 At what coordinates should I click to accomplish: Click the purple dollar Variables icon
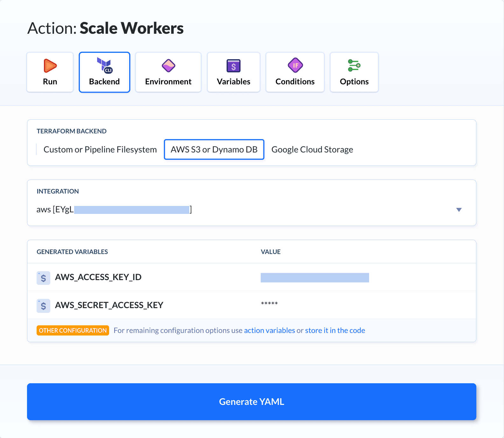click(x=234, y=66)
